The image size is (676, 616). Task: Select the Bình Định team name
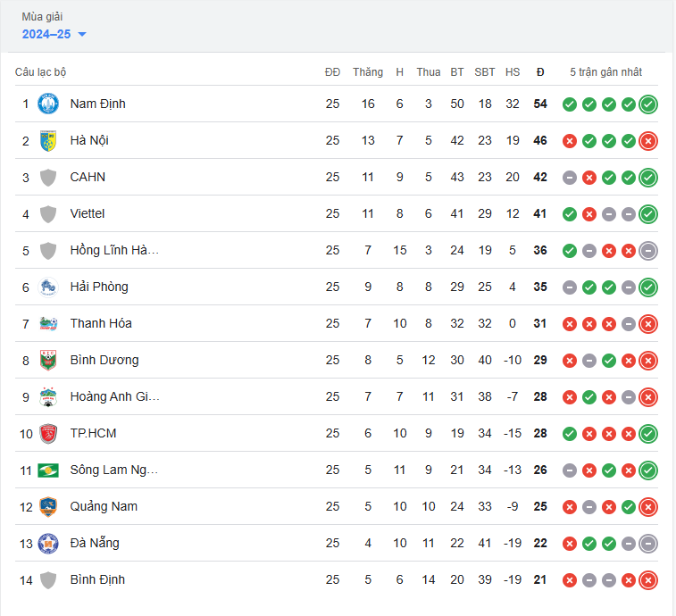[x=97, y=579]
